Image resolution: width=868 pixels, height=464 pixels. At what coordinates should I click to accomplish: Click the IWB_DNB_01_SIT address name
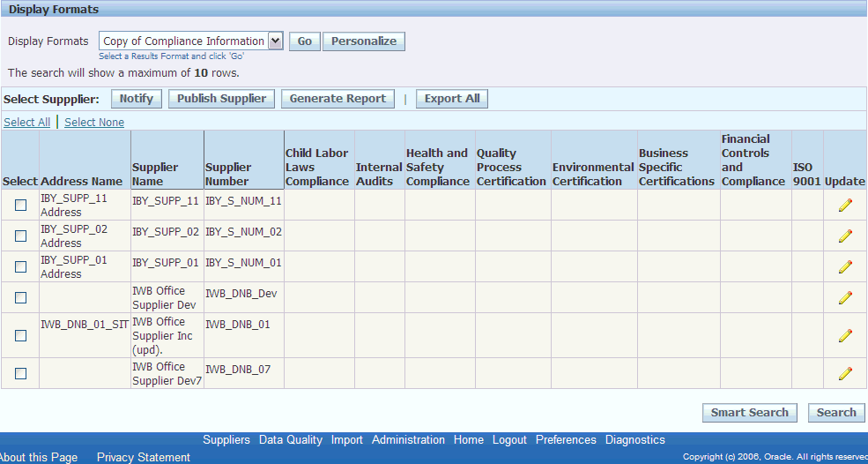tap(85, 325)
